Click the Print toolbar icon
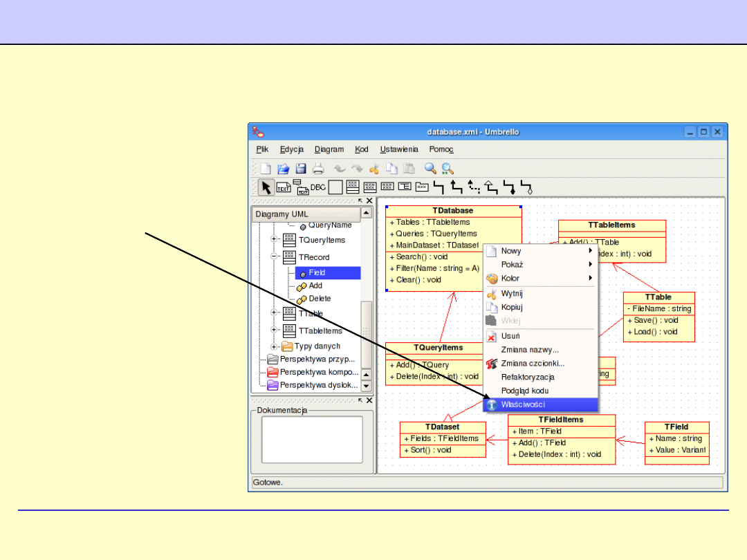The width and height of the screenshot is (747, 560). click(x=318, y=168)
